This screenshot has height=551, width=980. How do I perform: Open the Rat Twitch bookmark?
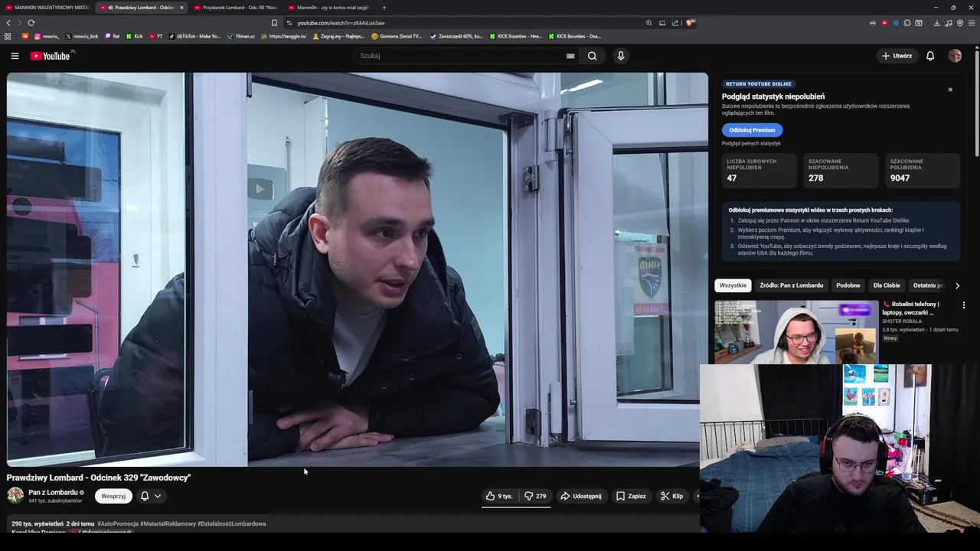point(113,36)
